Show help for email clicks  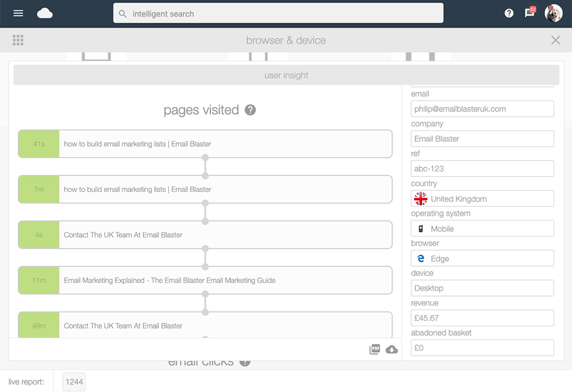tap(245, 362)
